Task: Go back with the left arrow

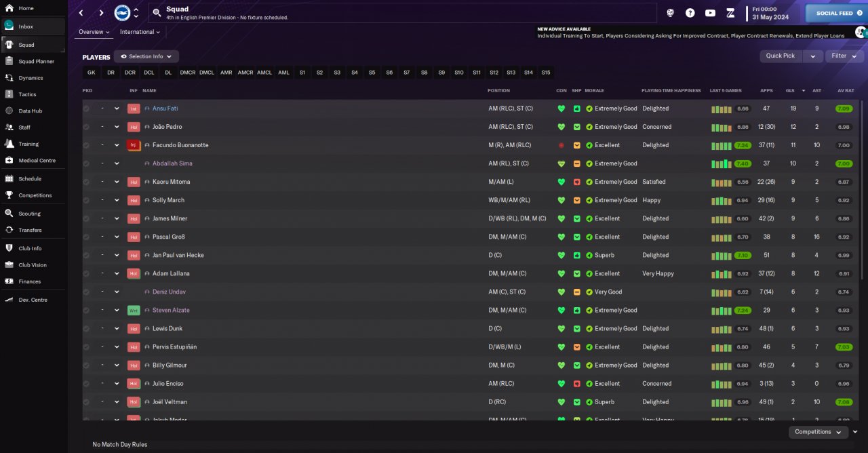Action: [x=81, y=13]
